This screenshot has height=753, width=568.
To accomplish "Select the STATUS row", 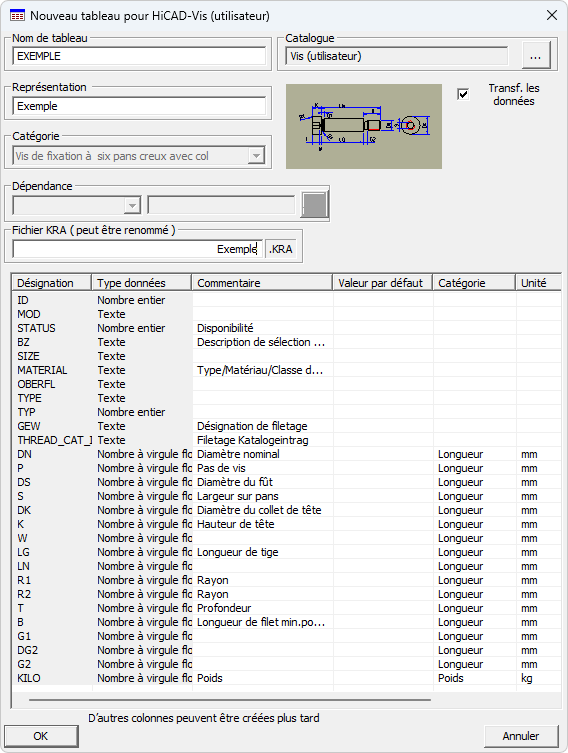I will point(287,328).
